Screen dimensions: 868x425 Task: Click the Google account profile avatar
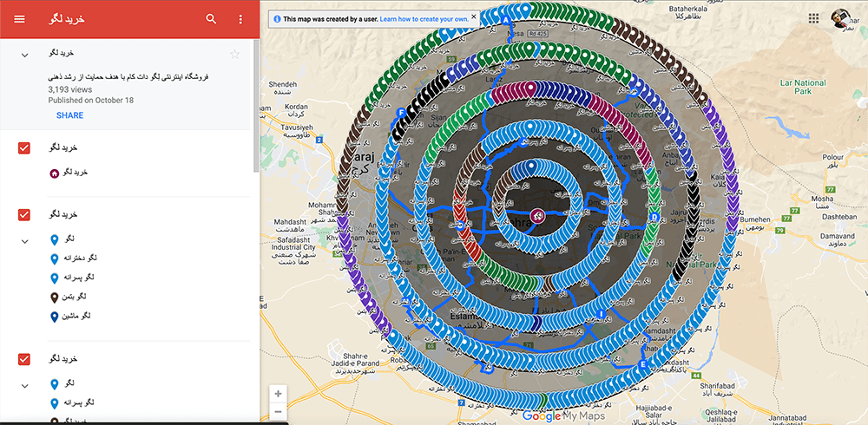pos(841,18)
